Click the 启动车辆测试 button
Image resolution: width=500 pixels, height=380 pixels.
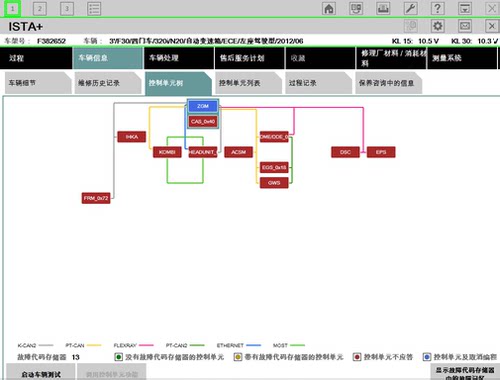[x=41, y=372]
